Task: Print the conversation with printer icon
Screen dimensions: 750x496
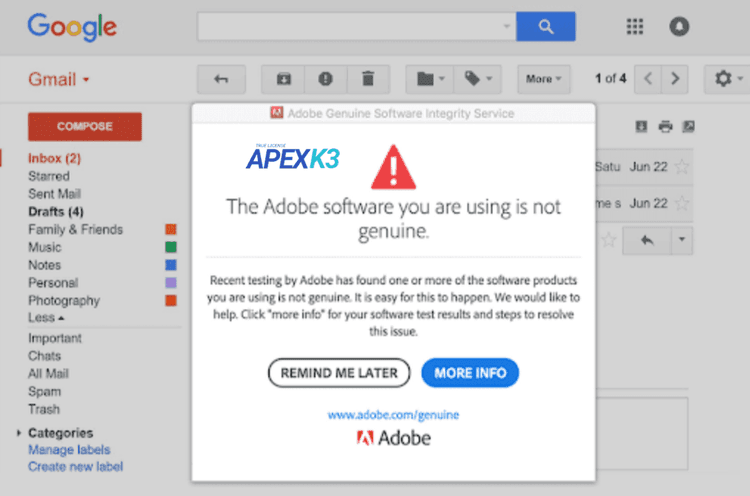Action: 665,126
